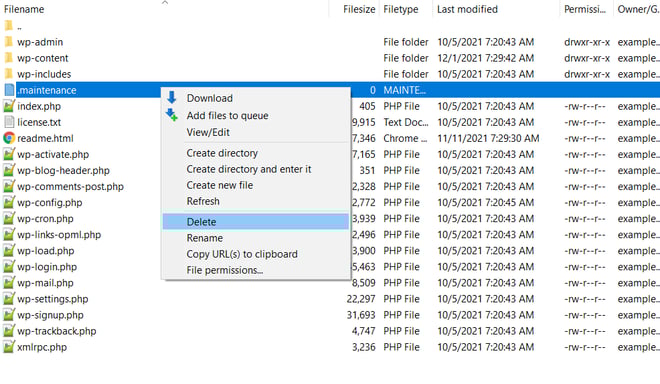Click the index.php file icon
The image size is (660, 384).
click(9, 106)
